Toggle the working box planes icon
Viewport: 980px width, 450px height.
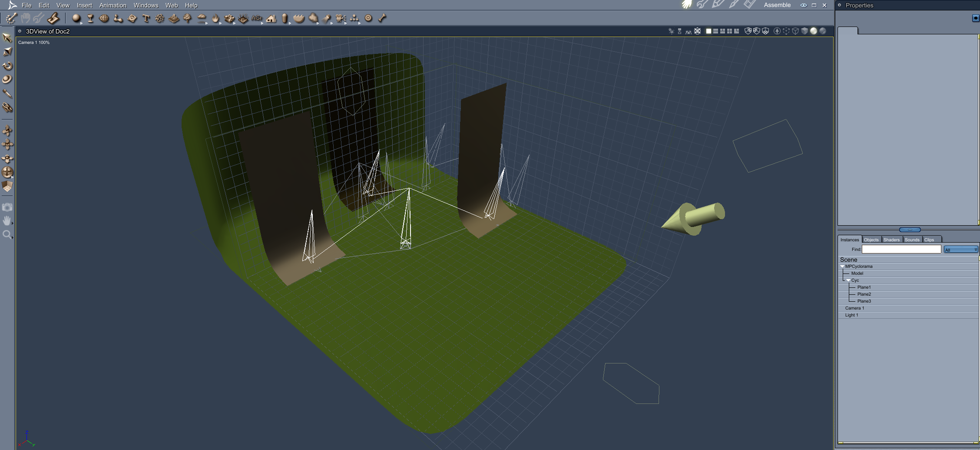coord(7,186)
